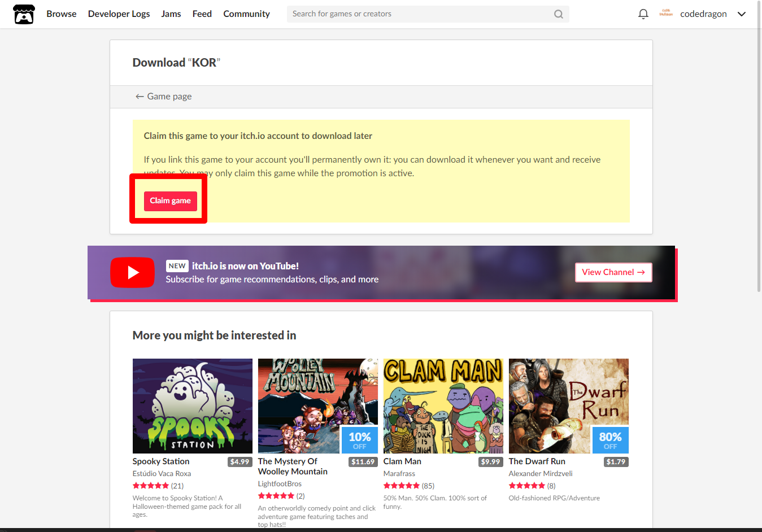Return to the Game page link
The height and width of the screenshot is (532, 762).
coord(163,97)
